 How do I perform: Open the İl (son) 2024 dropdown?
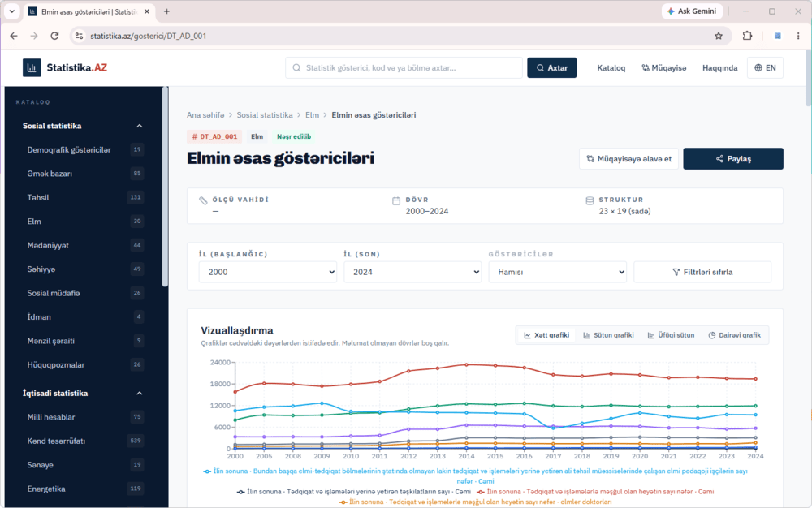(412, 272)
